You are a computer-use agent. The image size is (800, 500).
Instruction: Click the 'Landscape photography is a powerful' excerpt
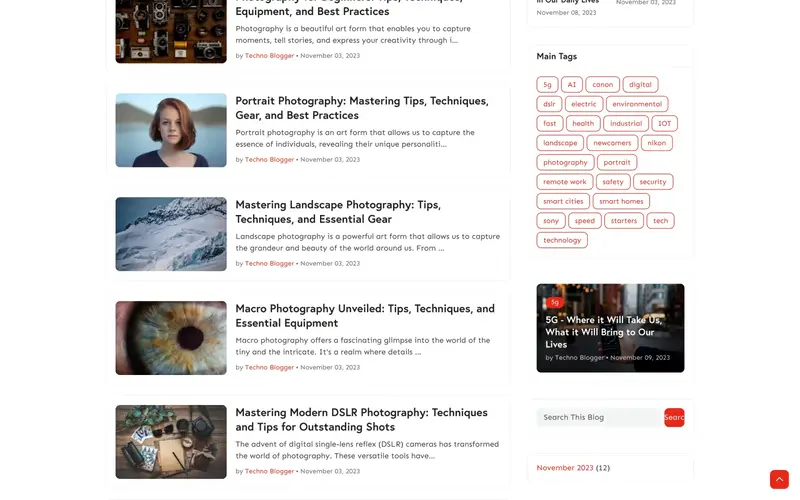pyautogui.click(x=367, y=242)
